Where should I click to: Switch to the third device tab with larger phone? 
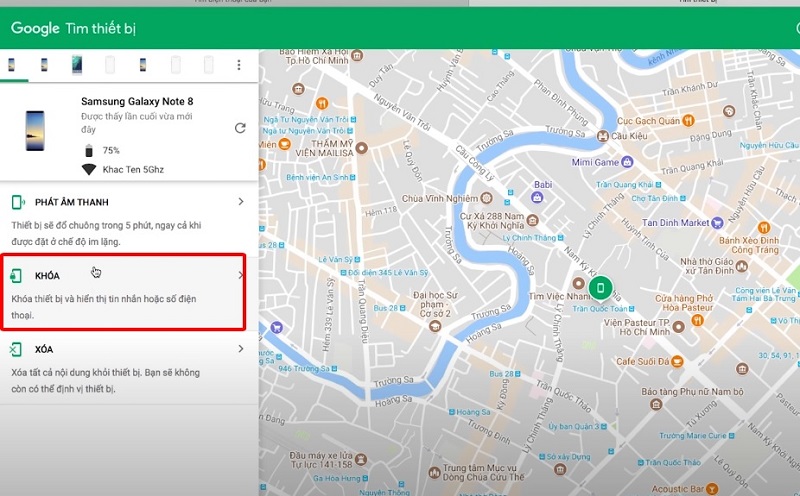[x=77, y=65]
